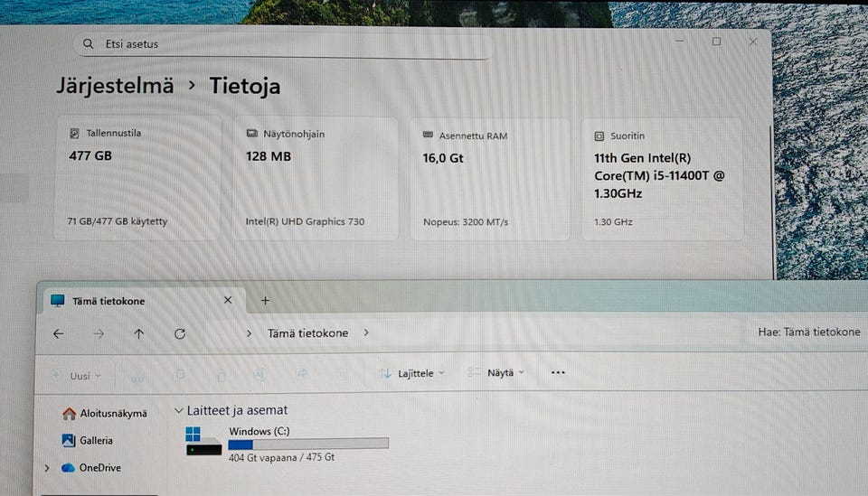
Task: Click the copy icon in Explorer toolbar
Action: pyautogui.click(x=179, y=376)
